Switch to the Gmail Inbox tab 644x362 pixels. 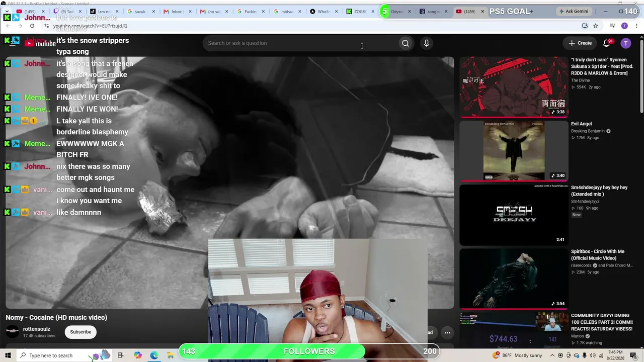[177, 11]
